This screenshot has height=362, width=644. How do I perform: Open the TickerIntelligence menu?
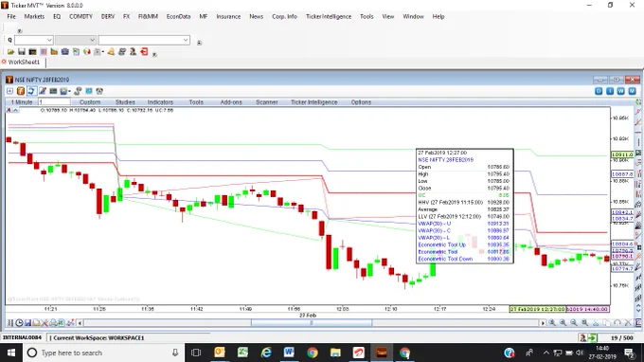tap(329, 16)
